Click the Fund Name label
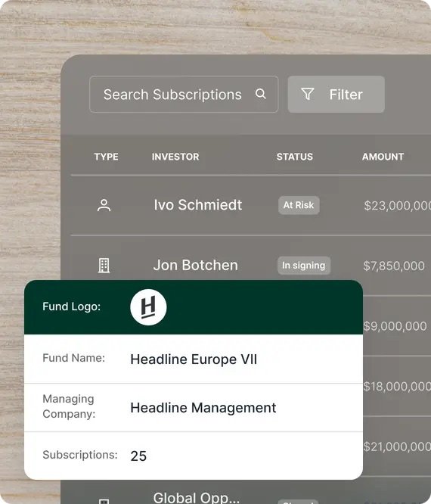 coord(74,358)
